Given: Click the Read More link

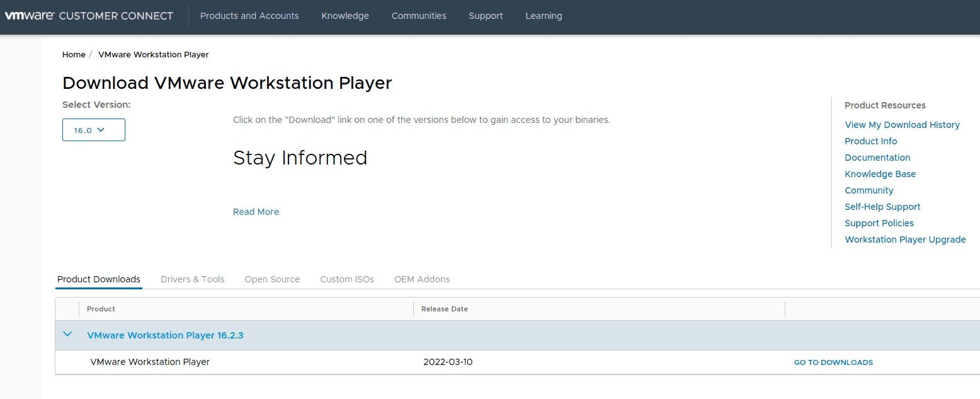Looking at the screenshot, I should pyautogui.click(x=256, y=212).
